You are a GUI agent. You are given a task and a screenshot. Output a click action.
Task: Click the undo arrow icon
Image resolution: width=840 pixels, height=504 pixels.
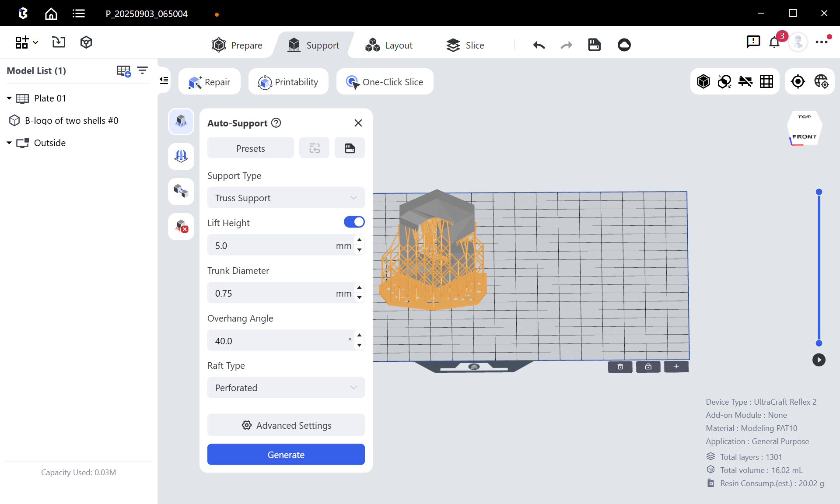539,45
